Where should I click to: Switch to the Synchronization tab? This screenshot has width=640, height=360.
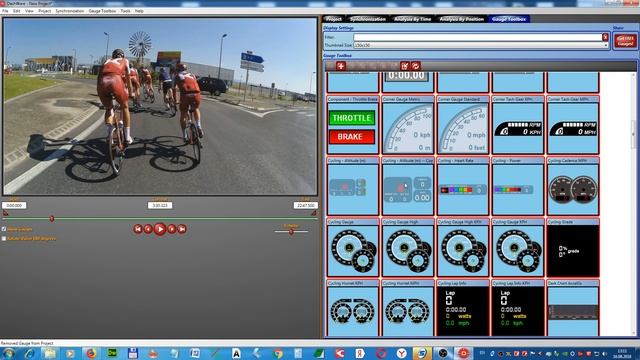(x=367, y=19)
